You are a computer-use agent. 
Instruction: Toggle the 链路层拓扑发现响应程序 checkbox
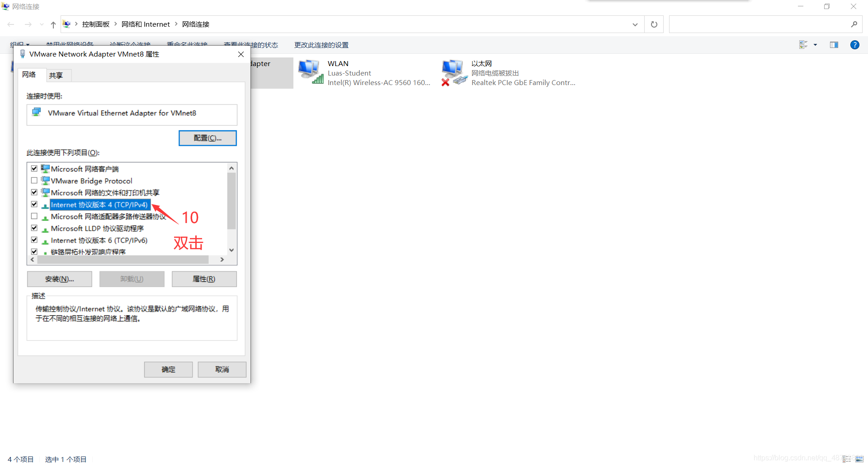34,251
